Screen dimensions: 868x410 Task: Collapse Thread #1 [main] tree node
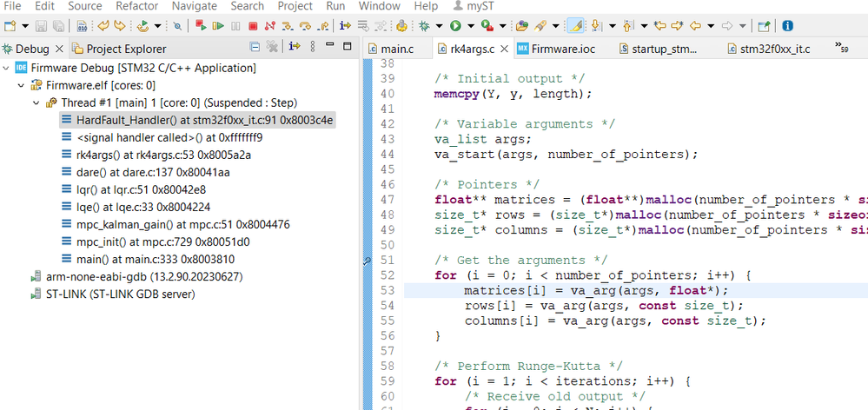click(x=36, y=102)
